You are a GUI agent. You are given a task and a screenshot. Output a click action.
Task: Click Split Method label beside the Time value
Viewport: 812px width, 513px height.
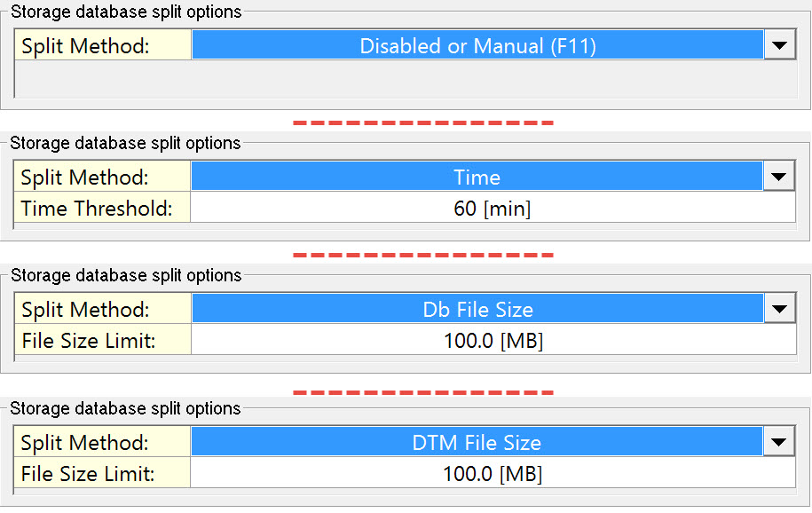tap(85, 178)
